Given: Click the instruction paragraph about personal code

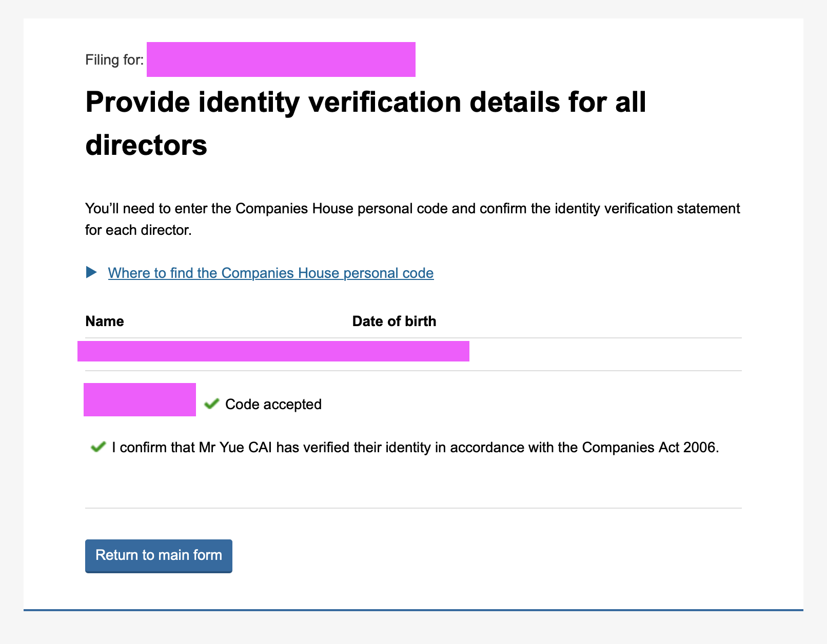Looking at the screenshot, I should point(412,219).
